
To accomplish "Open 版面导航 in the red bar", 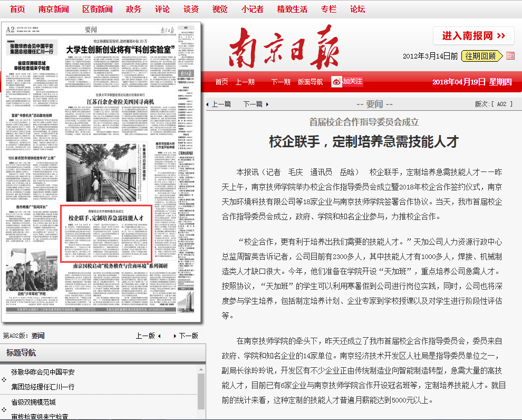I will point(310,82).
